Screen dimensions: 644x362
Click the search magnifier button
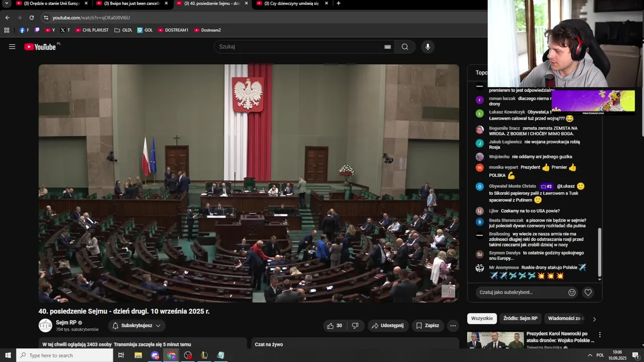coord(405,47)
